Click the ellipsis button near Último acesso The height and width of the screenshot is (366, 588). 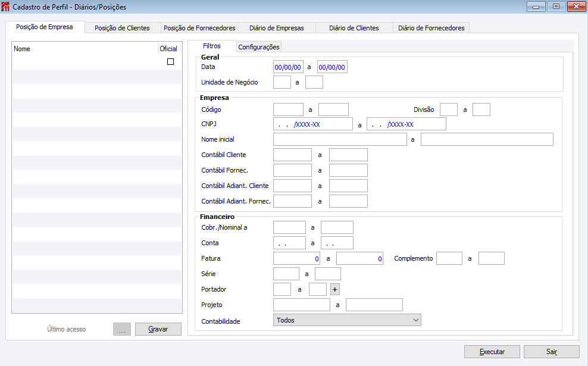pyautogui.click(x=121, y=329)
